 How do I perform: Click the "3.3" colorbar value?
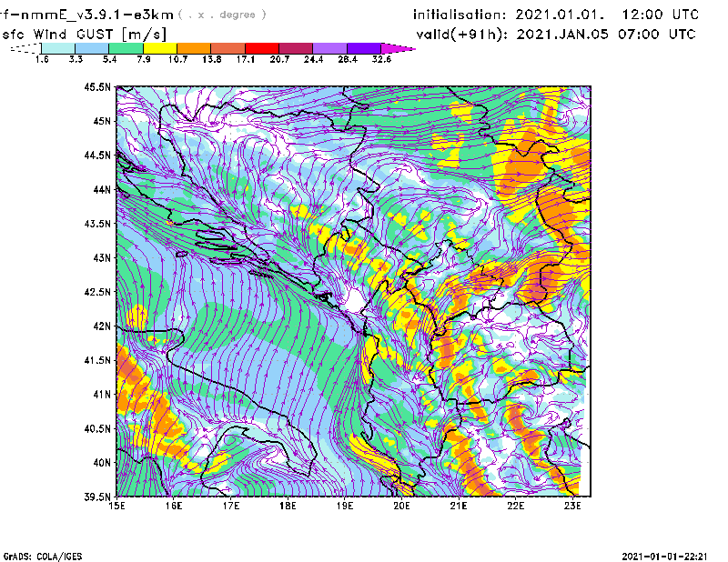click(x=76, y=59)
